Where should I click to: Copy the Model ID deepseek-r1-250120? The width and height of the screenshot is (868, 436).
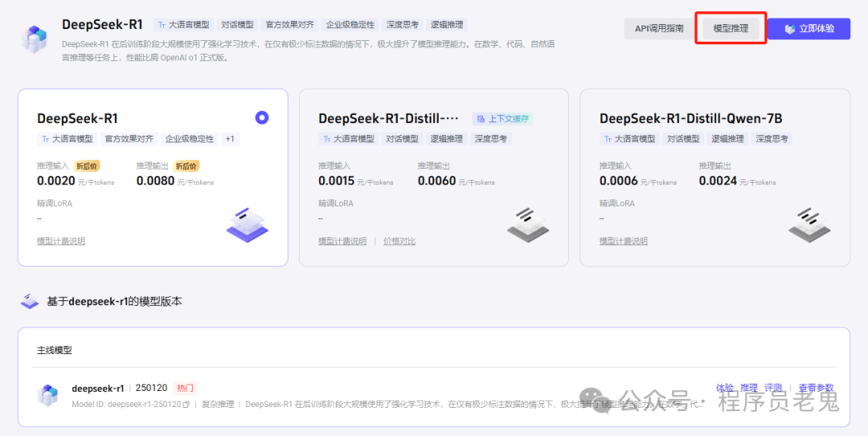[x=186, y=405]
